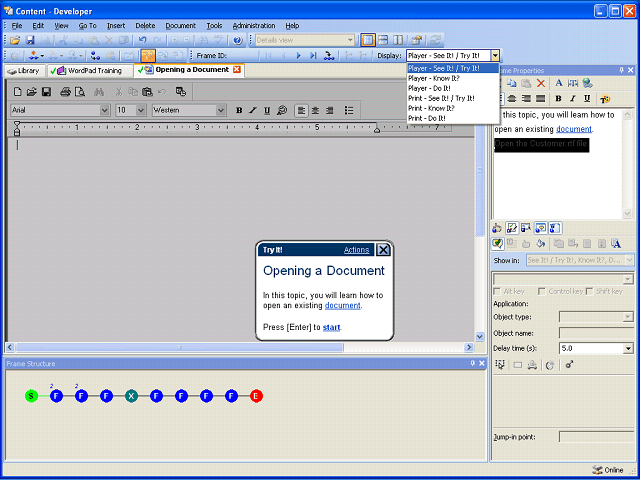Click 'document' link in Frame Properties text
This screenshot has height=480, width=640.
(573, 129)
